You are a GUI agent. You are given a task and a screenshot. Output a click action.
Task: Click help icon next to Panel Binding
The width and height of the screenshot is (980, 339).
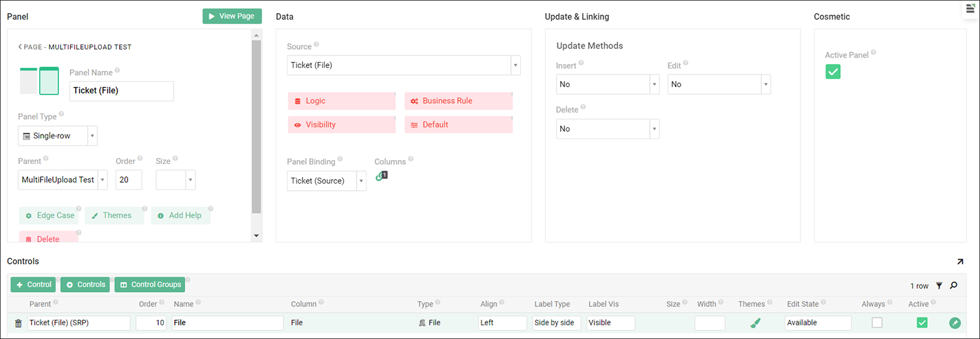coord(340,159)
